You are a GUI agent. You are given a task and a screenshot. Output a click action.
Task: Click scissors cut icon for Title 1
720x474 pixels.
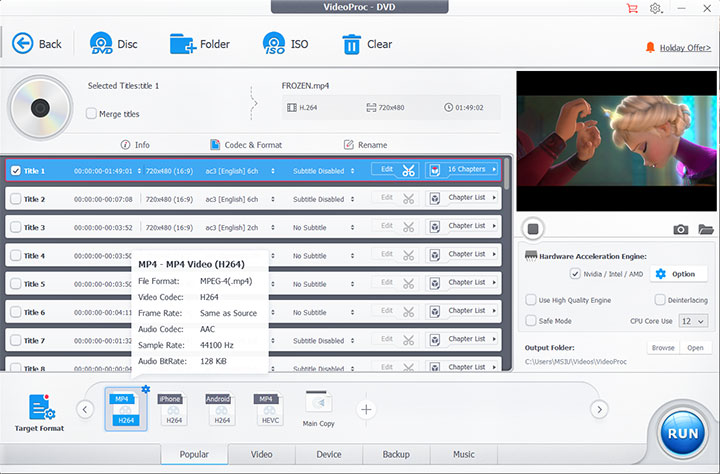pos(409,170)
